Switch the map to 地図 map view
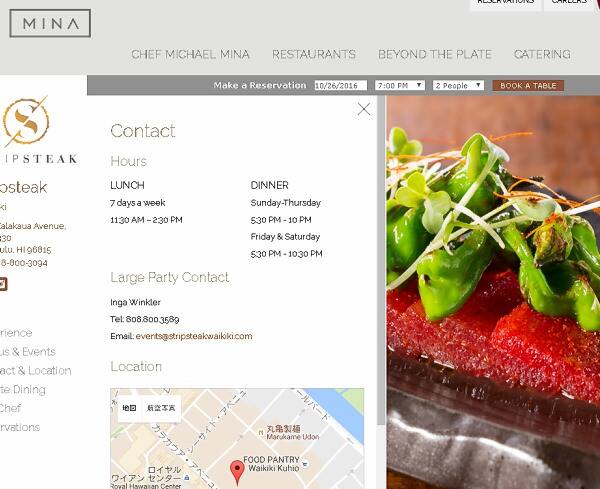600x489 pixels. tap(129, 408)
